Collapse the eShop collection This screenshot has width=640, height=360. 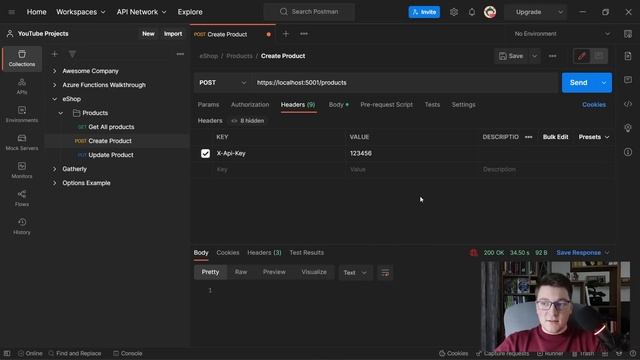[x=55, y=99]
